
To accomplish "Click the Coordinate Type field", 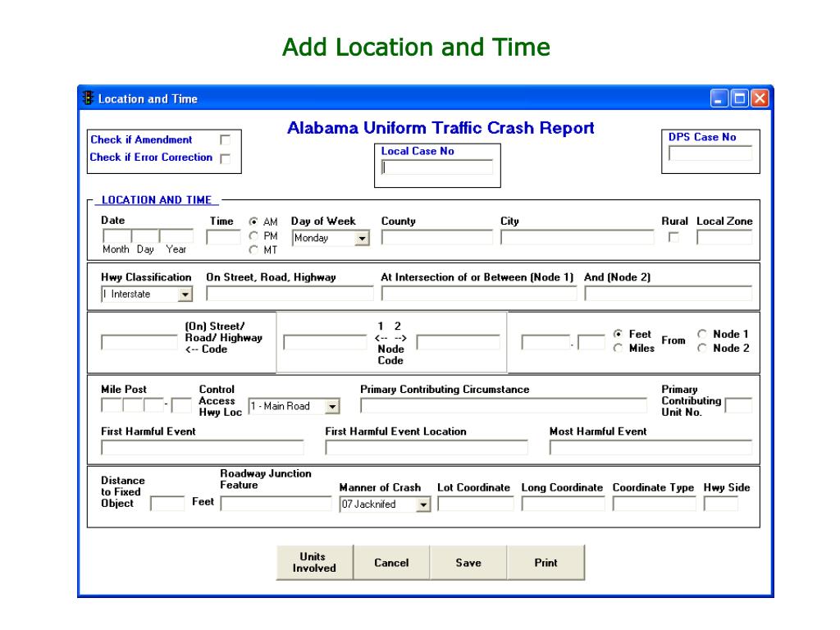I will 655,504.
